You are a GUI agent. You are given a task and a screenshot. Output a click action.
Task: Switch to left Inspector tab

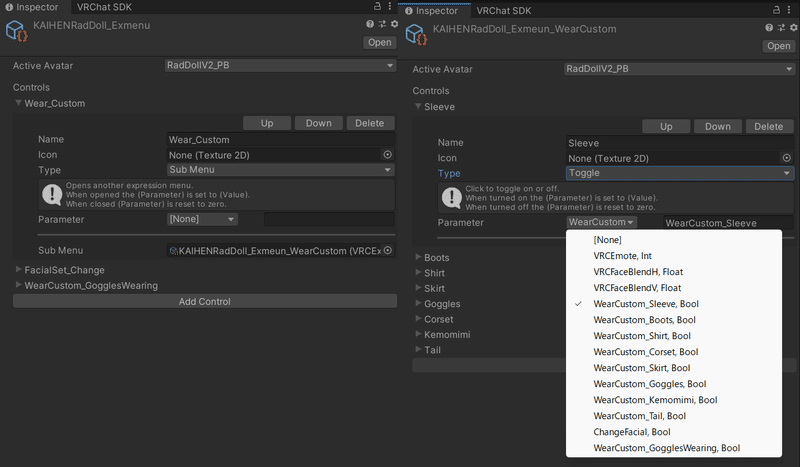32,7
